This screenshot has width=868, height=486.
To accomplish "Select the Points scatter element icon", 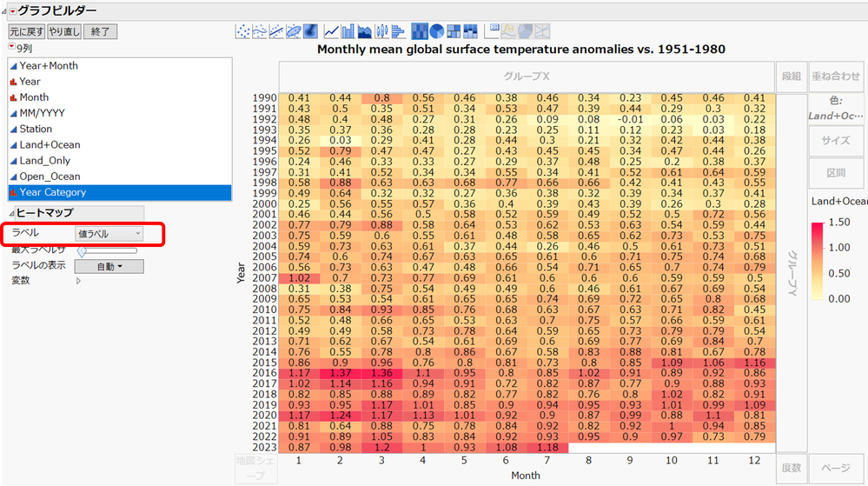I will pyautogui.click(x=242, y=31).
